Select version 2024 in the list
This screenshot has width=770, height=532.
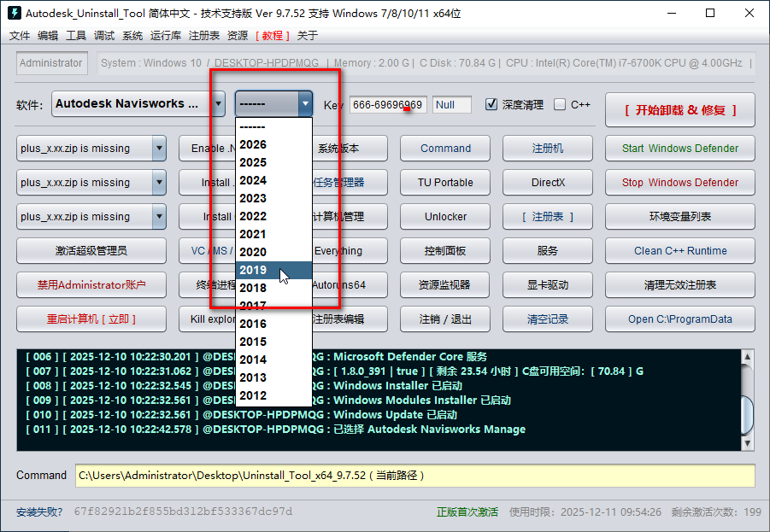point(273,180)
